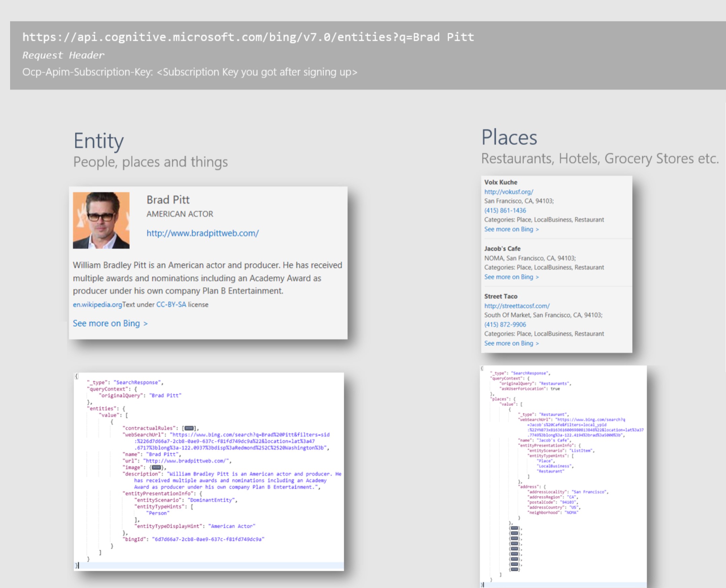The image size is (726, 588).
Task: Open the en.wikipedia.org source link
Action: 97,304
